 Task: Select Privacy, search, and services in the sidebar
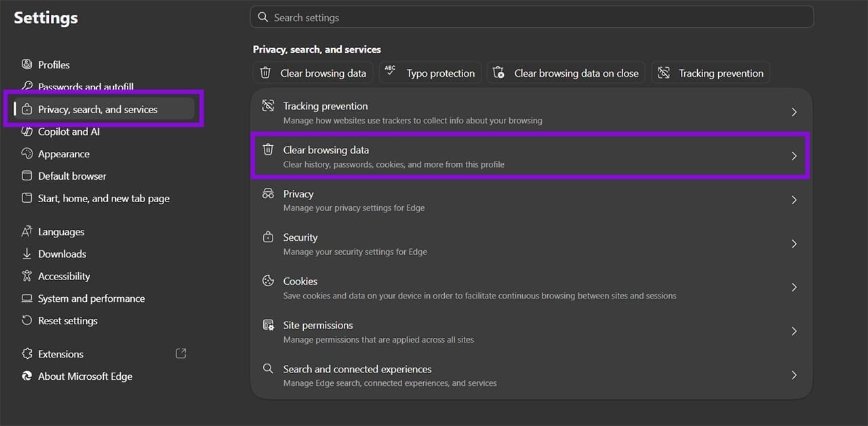point(104,109)
